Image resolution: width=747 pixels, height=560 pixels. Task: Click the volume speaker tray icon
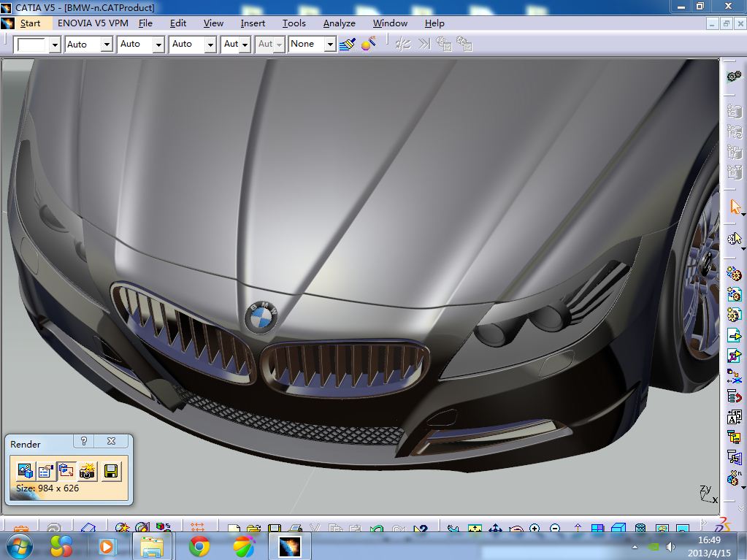click(671, 547)
